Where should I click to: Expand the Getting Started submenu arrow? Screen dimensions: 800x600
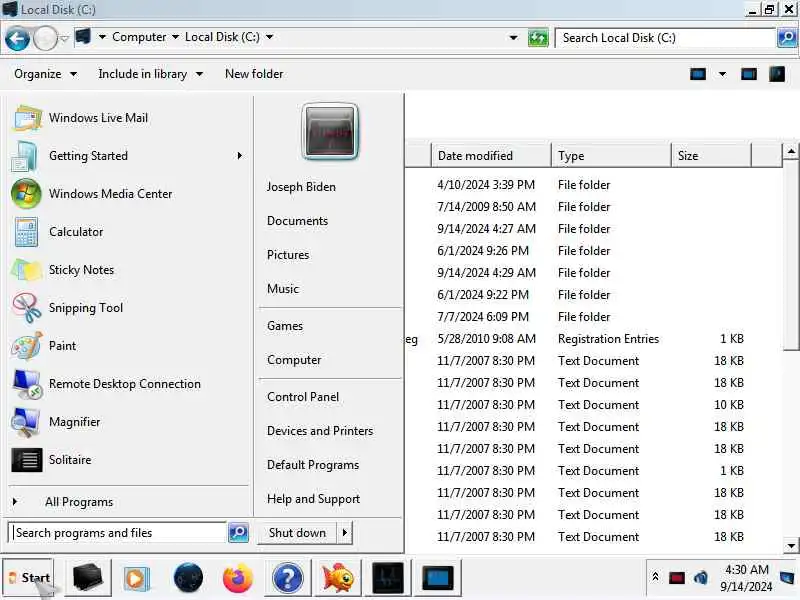click(239, 156)
